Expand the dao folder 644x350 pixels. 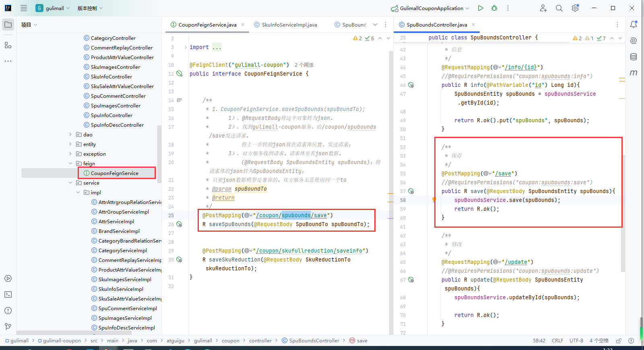pyautogui.click(x=70, y=135)
